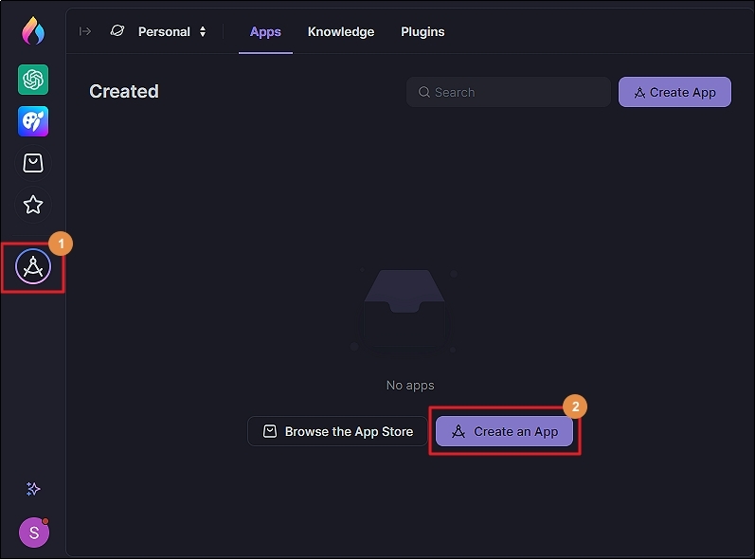Click the planet workspace icon
This screenshot has height=560, width=755.
[x=117, y=31]
